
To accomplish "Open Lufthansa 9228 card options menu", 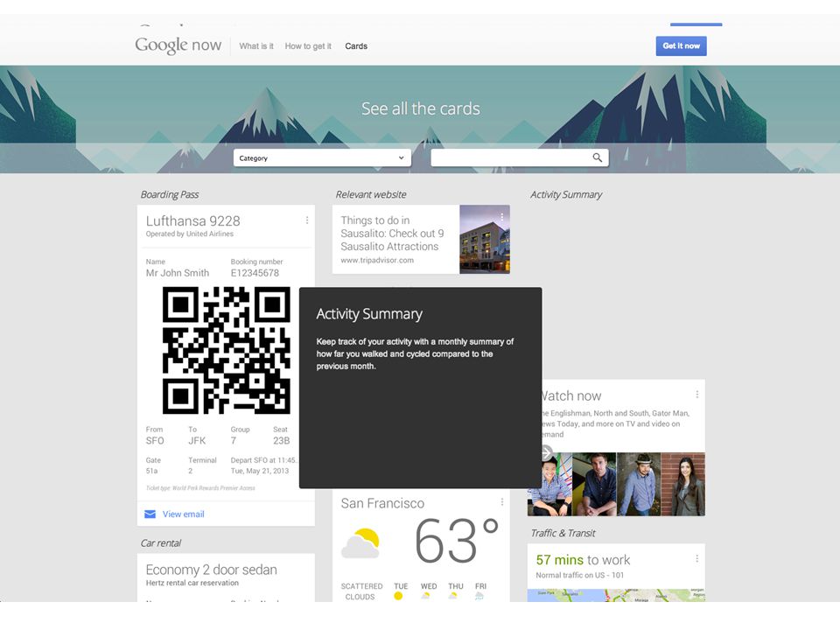I will point(307,220).
